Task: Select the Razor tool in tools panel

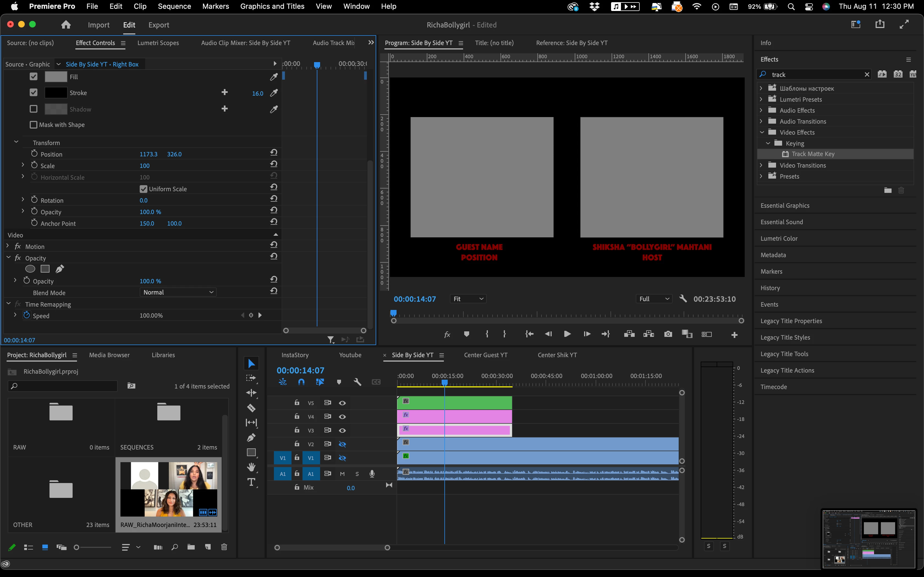Action: 251,408
